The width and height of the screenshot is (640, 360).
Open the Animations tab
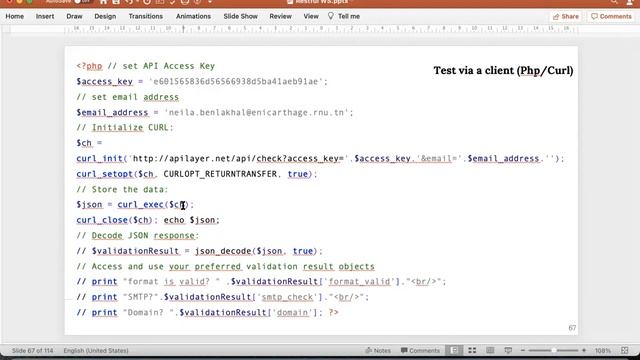(193, 16)
